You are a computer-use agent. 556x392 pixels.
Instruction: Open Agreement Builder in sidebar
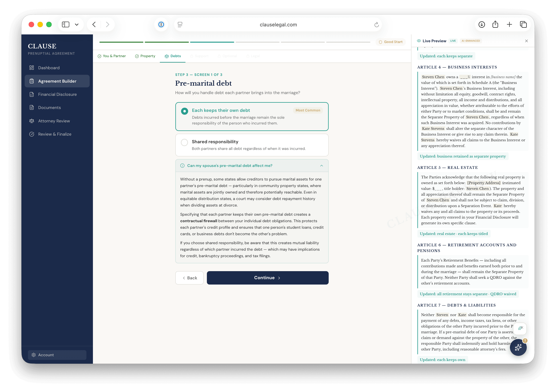click(x=57, y=81)
